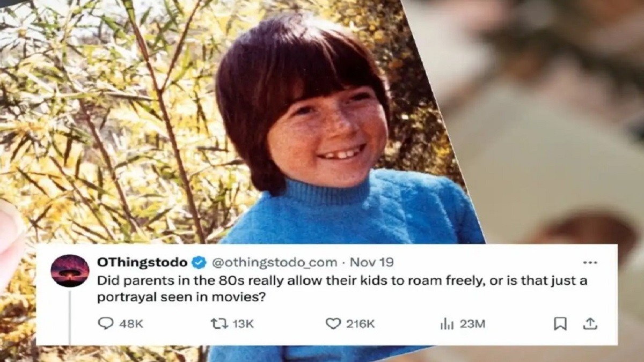Click the blue verified badge
Viewport: 644px width, 362px height.
click(199, 263)
